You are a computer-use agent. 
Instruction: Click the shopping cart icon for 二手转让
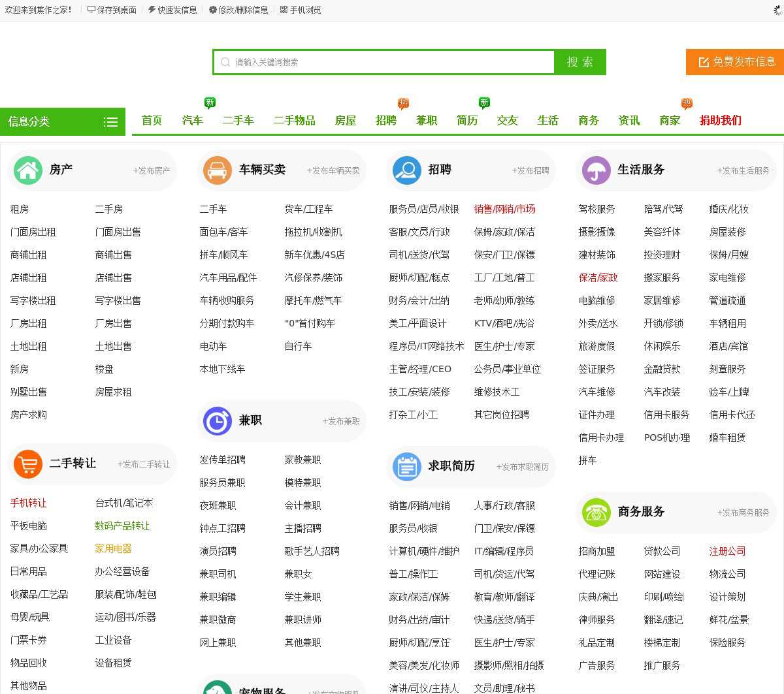[x=28, y=464]
